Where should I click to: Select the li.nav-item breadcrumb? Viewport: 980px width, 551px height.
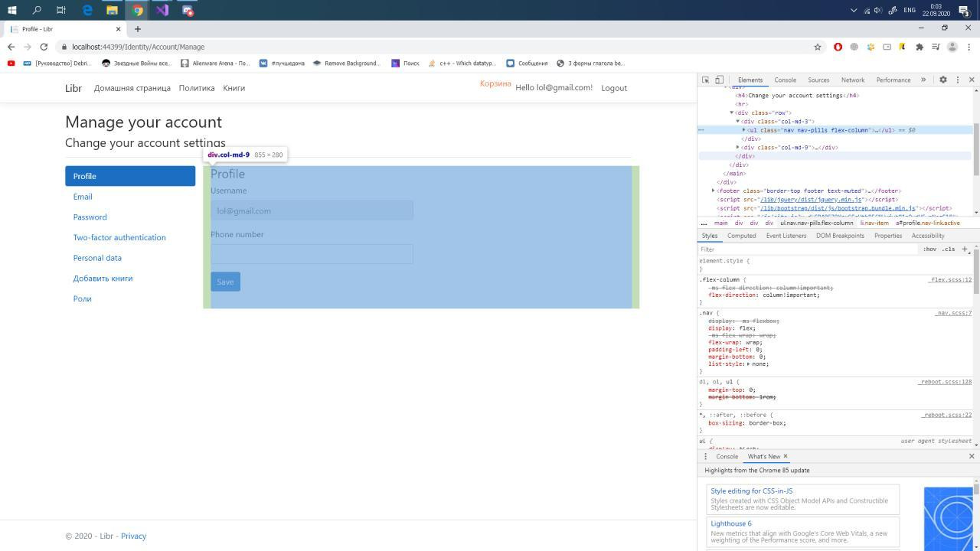tap(874, 223)
